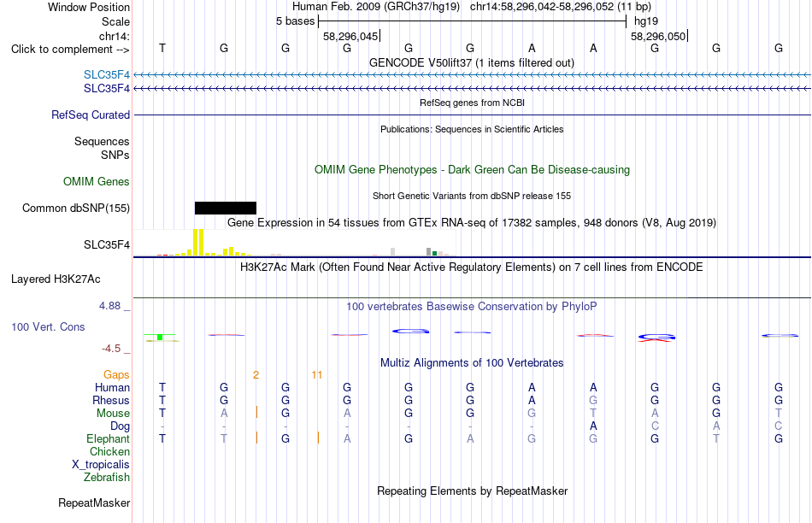
Task: Click '100 vertebrates Basewise Conservation by PhyloP' title
Action: click(x=472, y=307)
